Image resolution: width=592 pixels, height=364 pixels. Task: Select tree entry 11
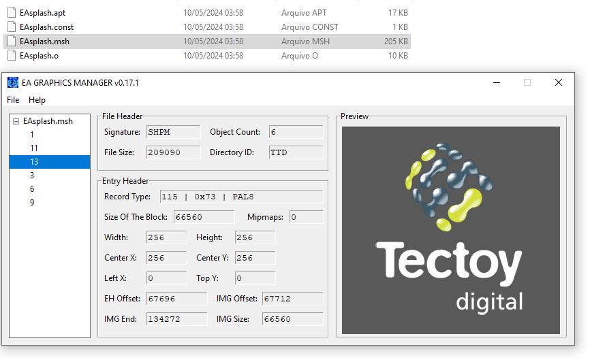34,148
